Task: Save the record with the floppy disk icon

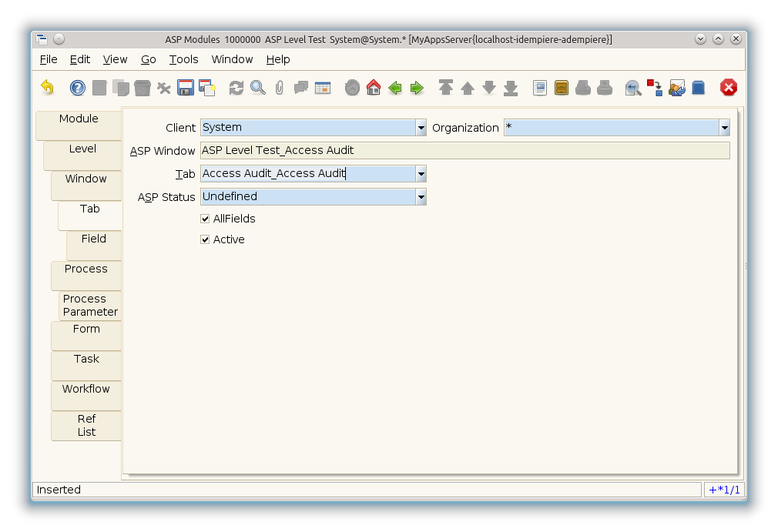Action: tap(185, 88)
